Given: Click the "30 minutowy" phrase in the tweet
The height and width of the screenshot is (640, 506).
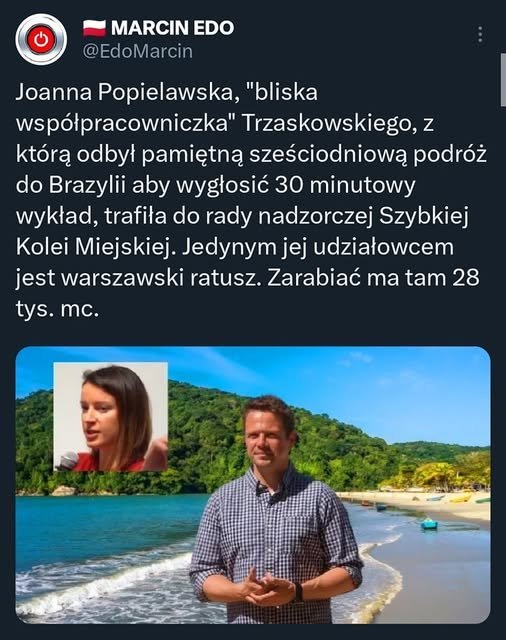Looking at the screenshot, I should (345, 185).
